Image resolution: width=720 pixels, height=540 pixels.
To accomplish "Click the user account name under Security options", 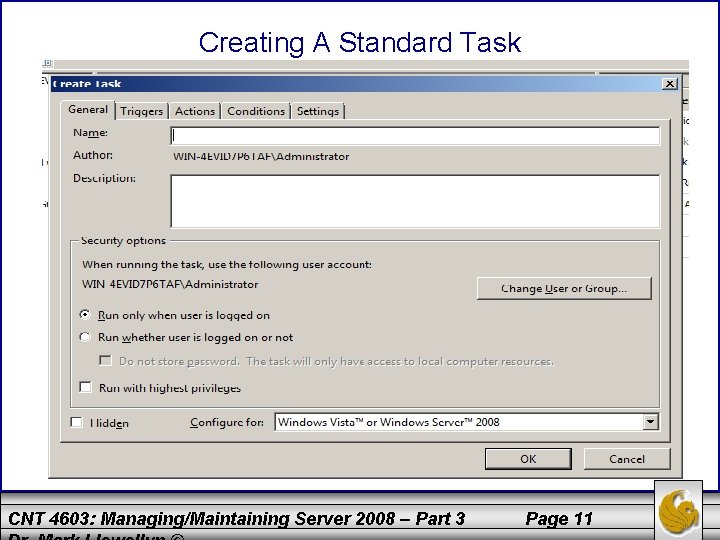I will 170,285.
